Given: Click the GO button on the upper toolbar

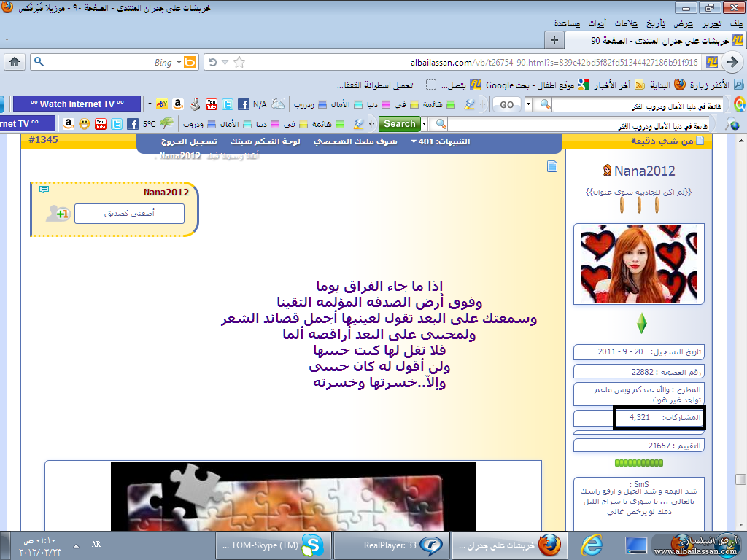Looking at the screenshot, I should [506, 104].
